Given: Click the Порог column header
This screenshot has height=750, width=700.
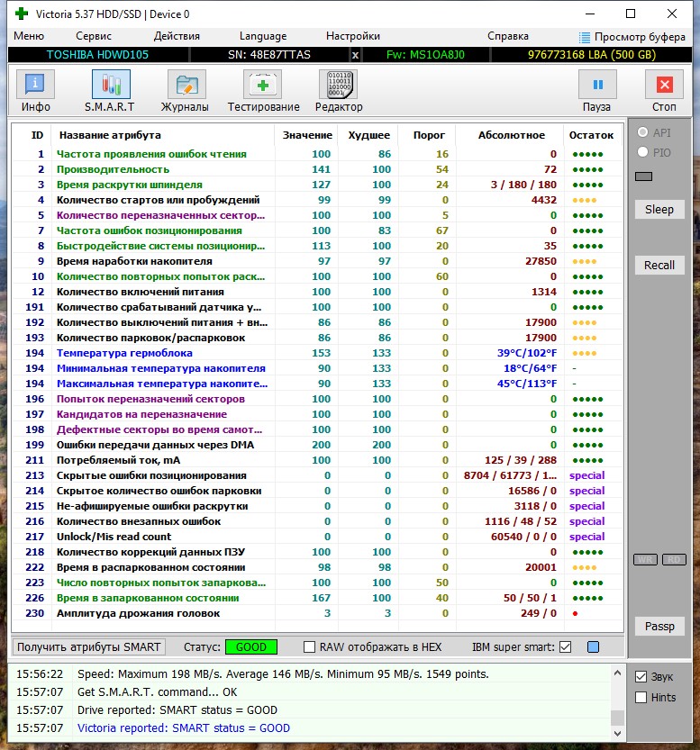Looking at the screenshot, I should [x=429, y=135].
